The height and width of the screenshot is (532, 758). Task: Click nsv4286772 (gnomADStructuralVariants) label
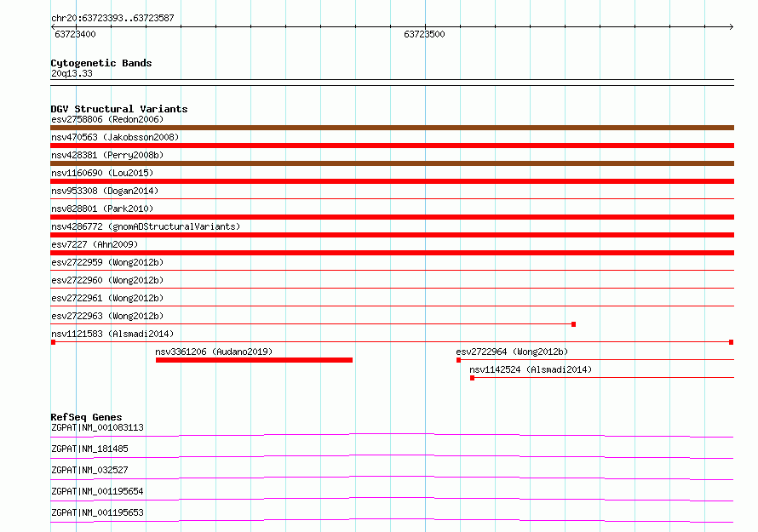pos(146,226)
